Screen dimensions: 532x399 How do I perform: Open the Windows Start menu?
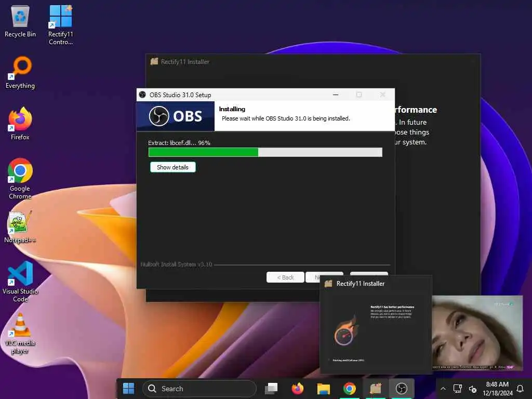point(128,389)
